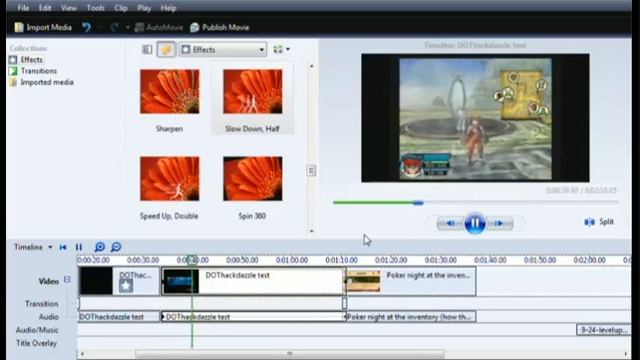Select the Poker night video clip
The height and width of the screenshot is (360, 640).
tap(411, 281)
